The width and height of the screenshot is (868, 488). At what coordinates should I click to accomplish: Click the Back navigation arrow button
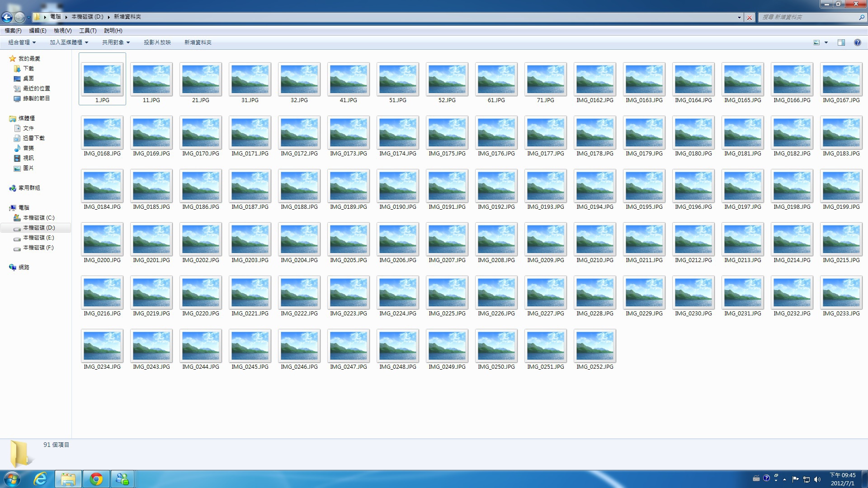(x=7, y=17)
